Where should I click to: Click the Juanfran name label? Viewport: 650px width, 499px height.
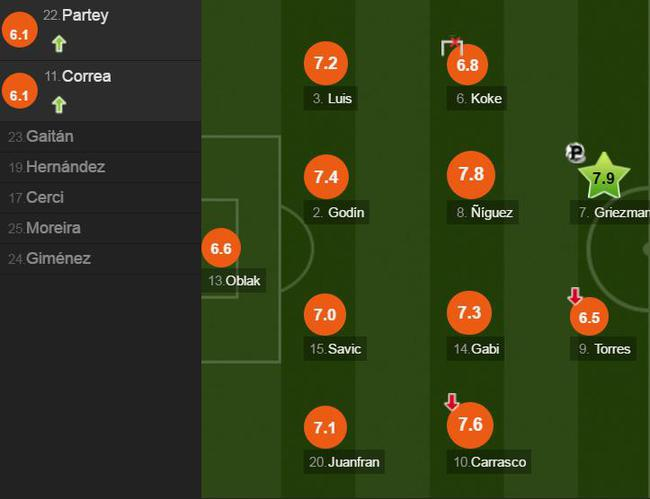click(345, 462)
